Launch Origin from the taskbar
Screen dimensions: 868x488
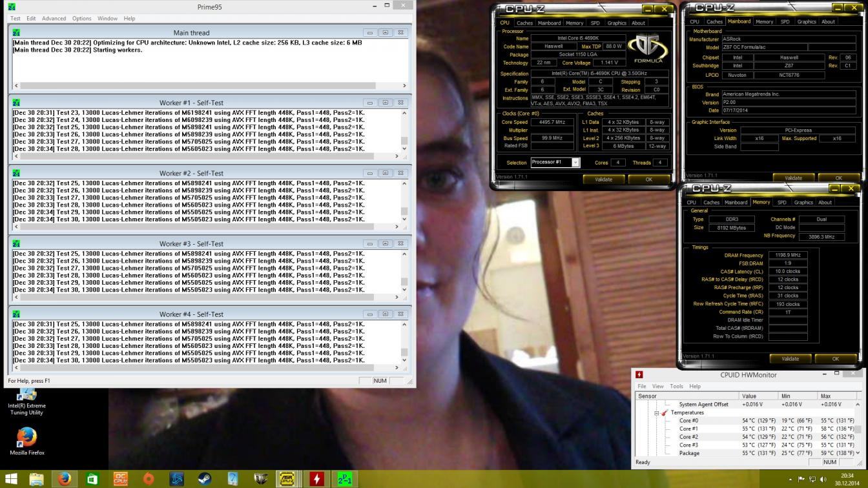pyautogui.click(x=149, y=479)
